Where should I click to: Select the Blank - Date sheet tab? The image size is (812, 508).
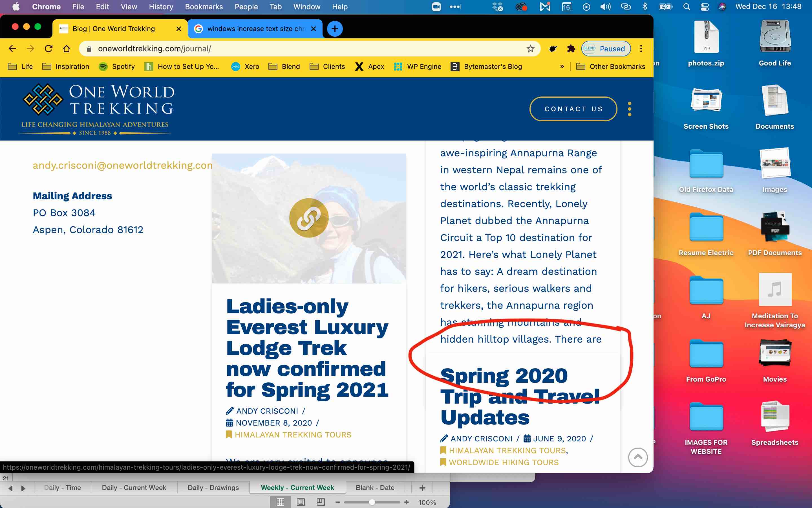(x=375, y=487)
